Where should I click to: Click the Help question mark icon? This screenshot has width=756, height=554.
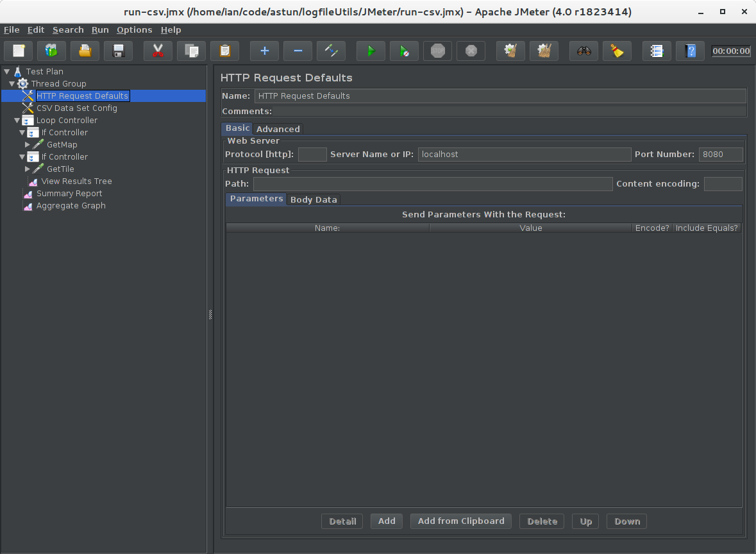pos(691,51)
